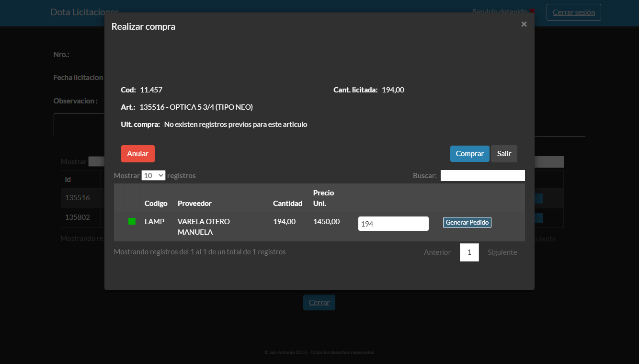
Task: Click the quantity input showing 194
Action: click(393, 224)
